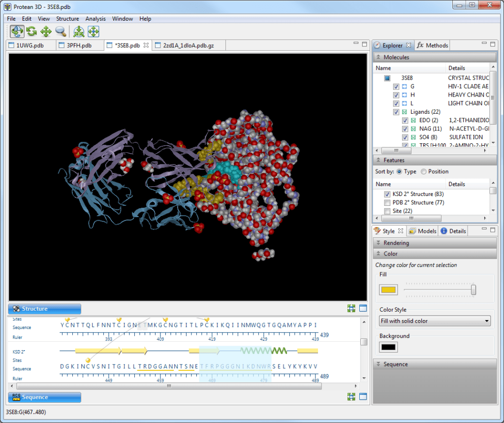
Task: Click the Fill opacity slider handle
Action: point(473,290)
